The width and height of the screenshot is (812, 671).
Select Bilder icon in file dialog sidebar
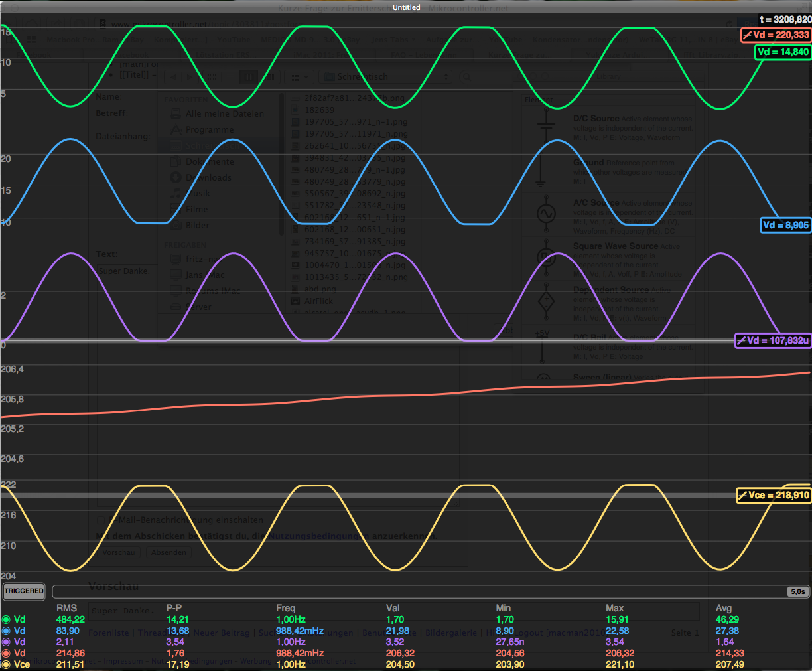[176, 225]
